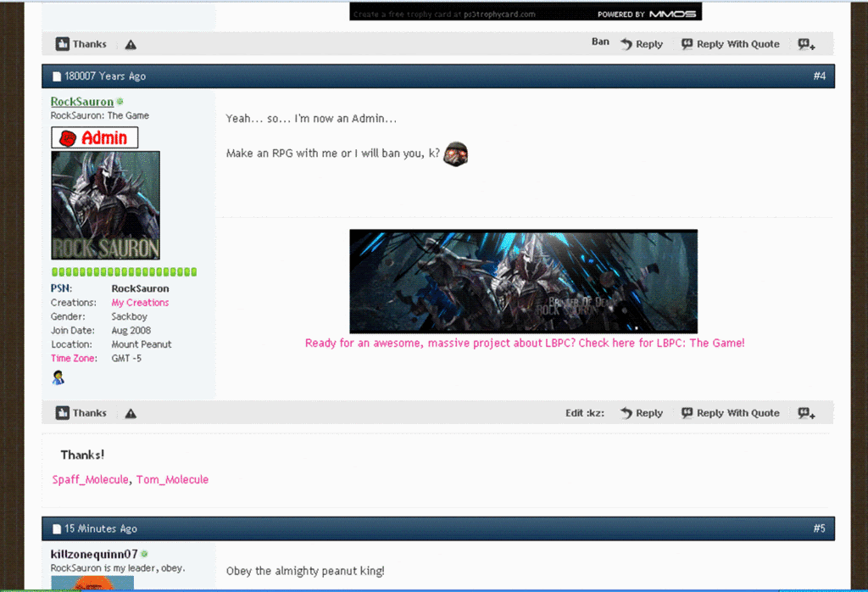Open the My Creations link
Screen dimensions: 868x592
coord(140,303)
